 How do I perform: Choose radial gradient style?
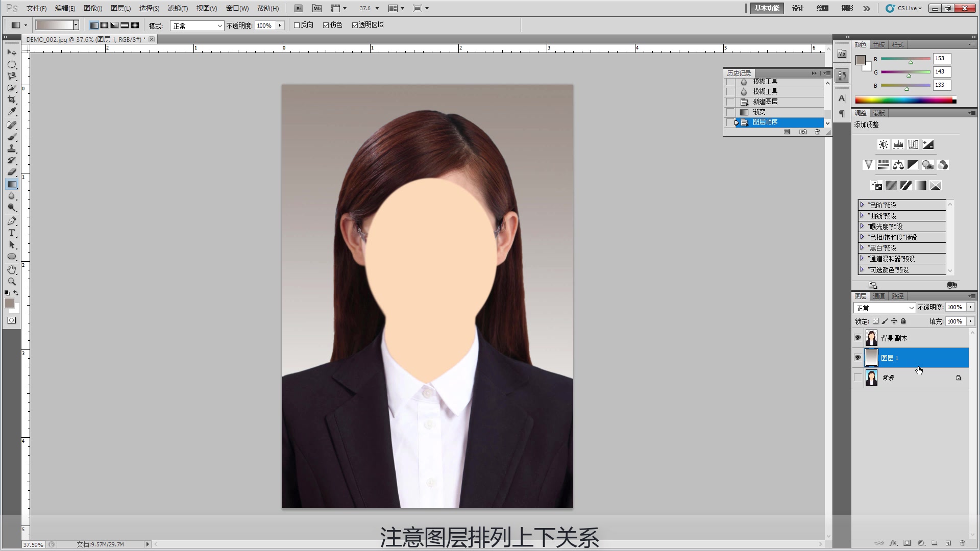[105, 25]
